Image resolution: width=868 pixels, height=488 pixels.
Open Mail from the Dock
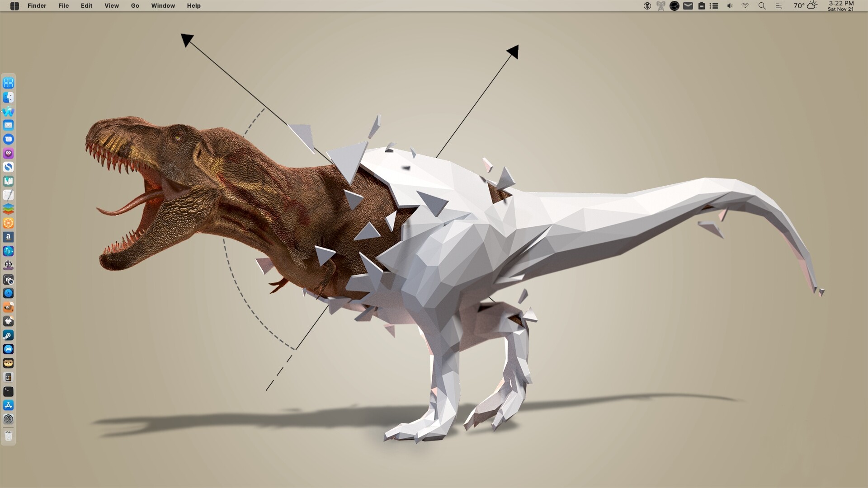coord(8,125)
